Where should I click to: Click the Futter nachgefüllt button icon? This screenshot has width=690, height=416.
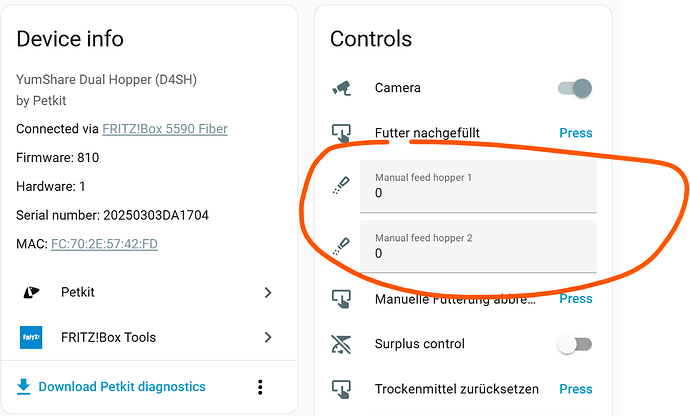click(341, 133)
